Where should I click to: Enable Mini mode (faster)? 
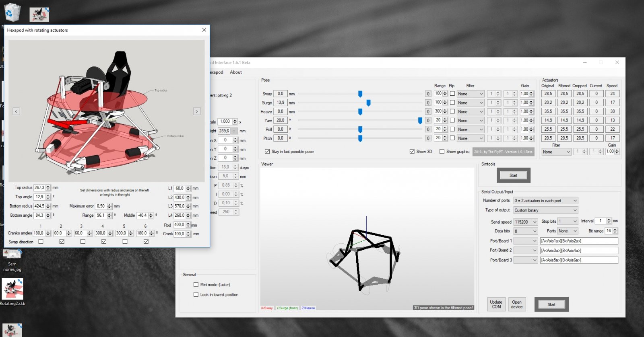click(196, 285)
